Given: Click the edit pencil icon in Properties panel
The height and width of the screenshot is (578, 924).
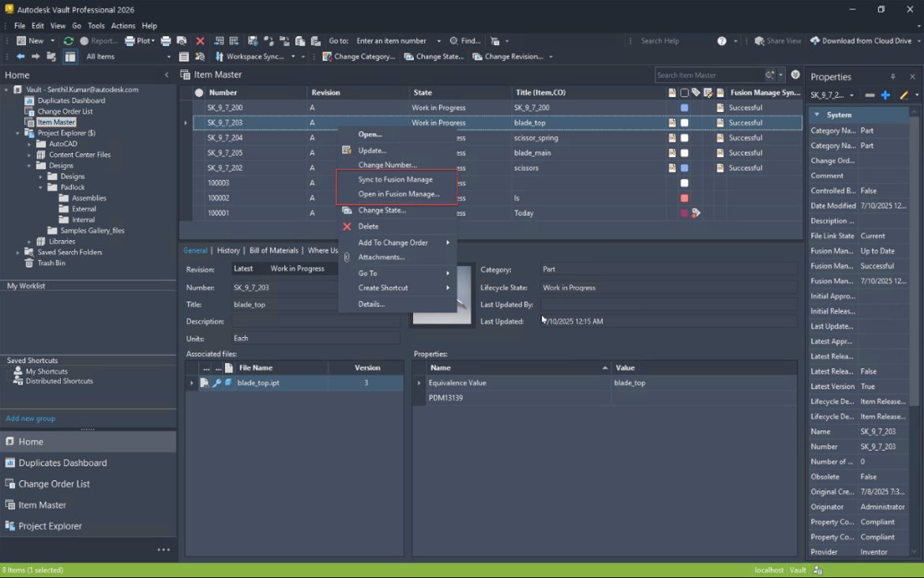Looking at the screenshot, I should tap(903, 94).
